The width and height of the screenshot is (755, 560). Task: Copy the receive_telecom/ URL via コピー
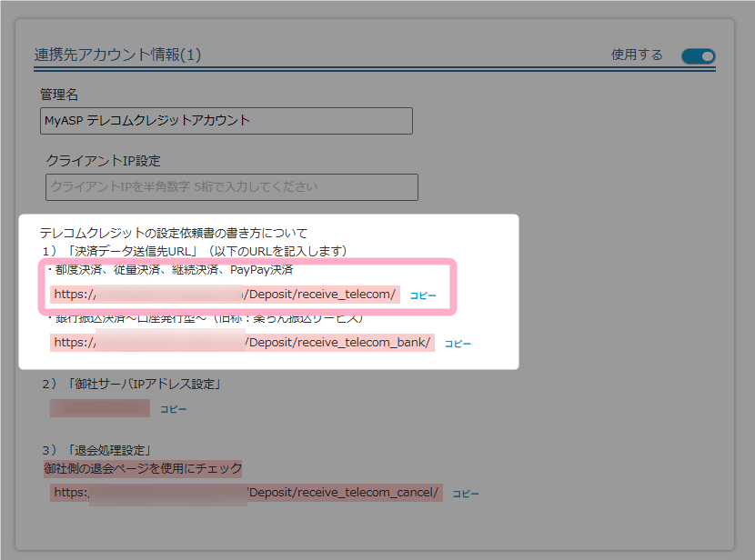click(x=423, y=295)
